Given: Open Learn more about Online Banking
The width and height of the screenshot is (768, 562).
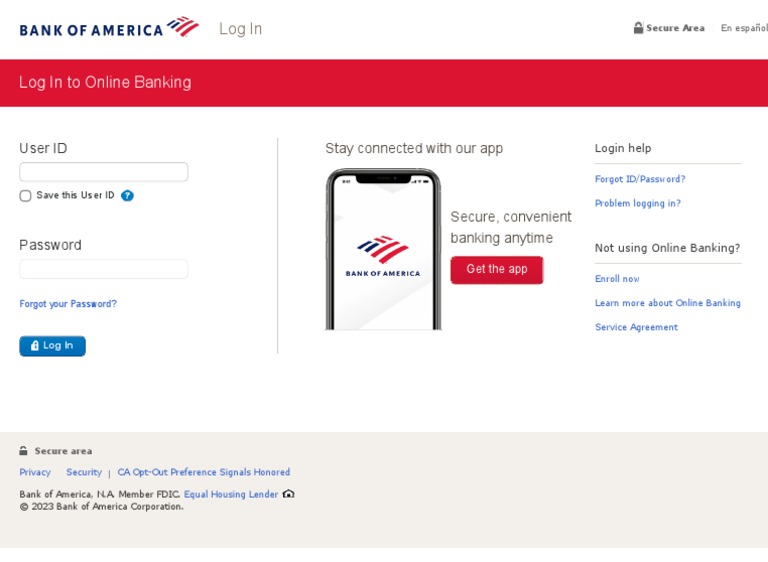Looking at the screenshot, I should point(668,303).
